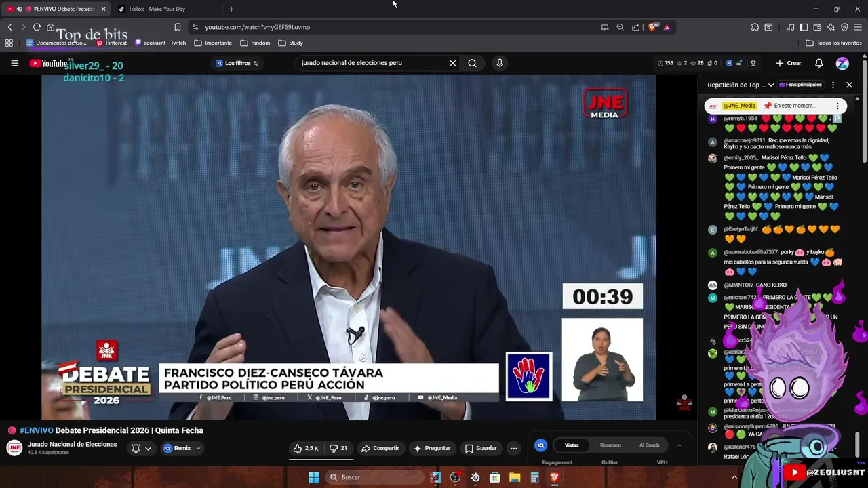Reload the page
This screenshot has height=488, width=868.
pos(37,27)
